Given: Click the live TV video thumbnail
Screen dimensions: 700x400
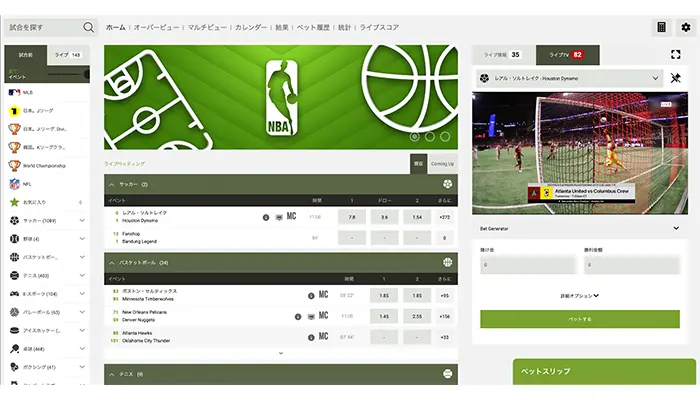Looking at the screenshot, I should [x=580, y=153].
